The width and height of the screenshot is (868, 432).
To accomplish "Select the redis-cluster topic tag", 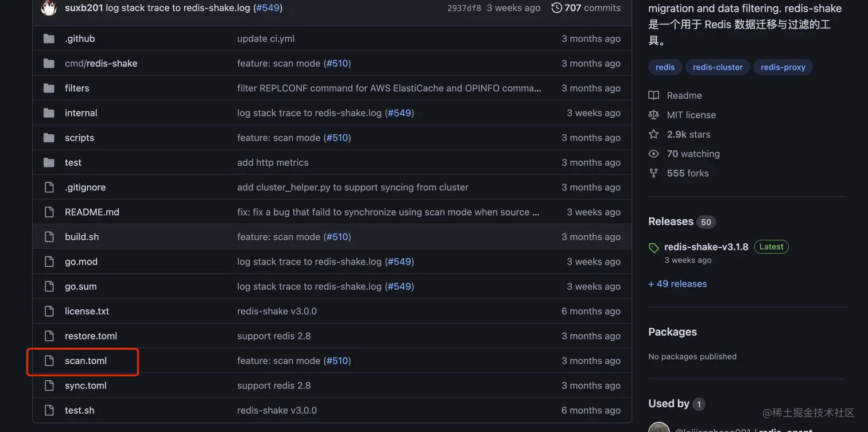I will click(718, 67).
